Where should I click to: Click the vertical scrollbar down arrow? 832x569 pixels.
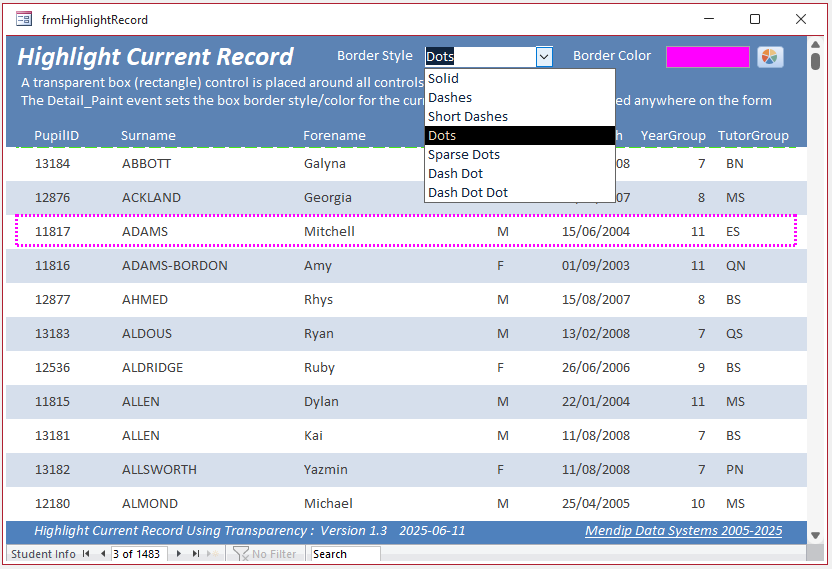tap(815, 535)
